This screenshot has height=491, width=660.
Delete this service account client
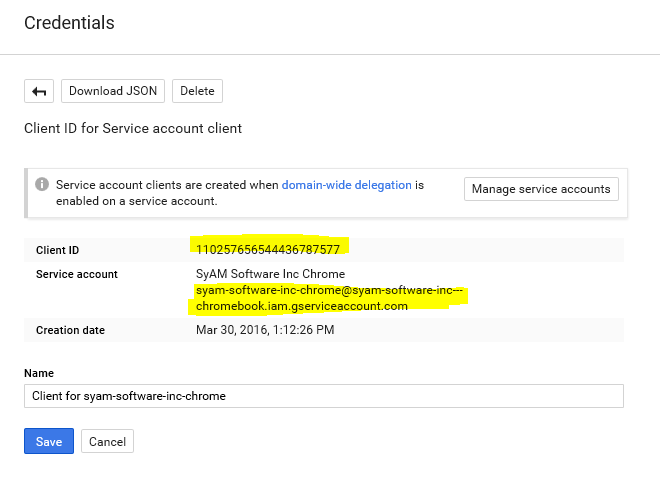[197, 91]
